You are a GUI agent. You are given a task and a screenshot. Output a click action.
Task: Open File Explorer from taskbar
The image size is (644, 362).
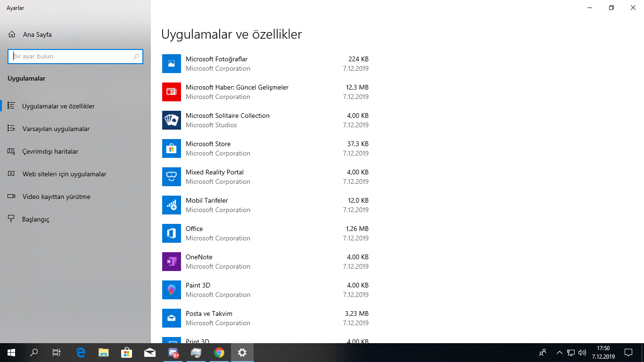point(104,353)
